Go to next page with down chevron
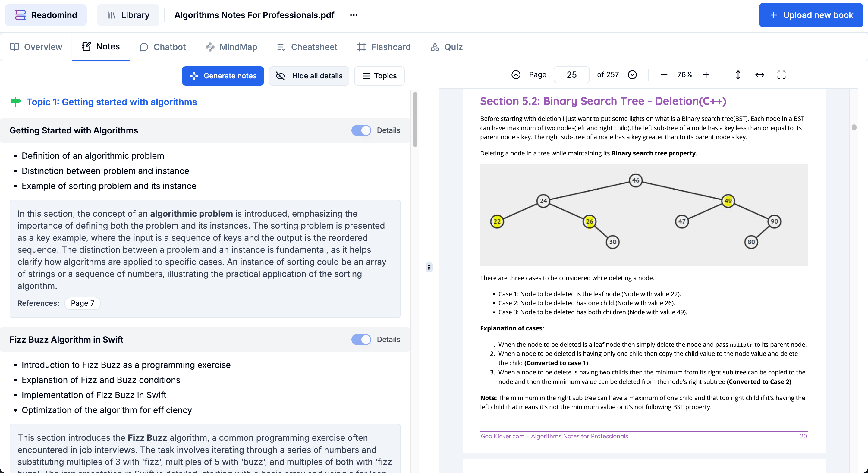The height and width of the screenshot is (473, 868). tap(632, 75)
